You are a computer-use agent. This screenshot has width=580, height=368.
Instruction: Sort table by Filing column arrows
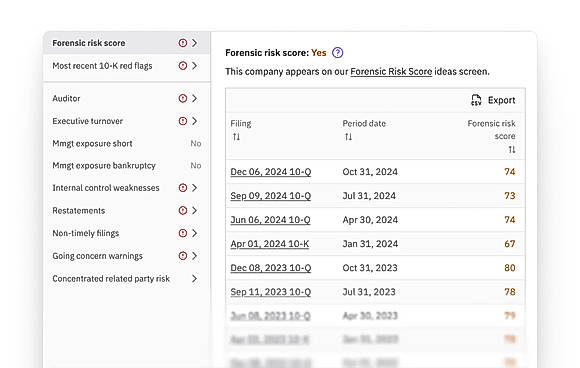coord(236,137)
